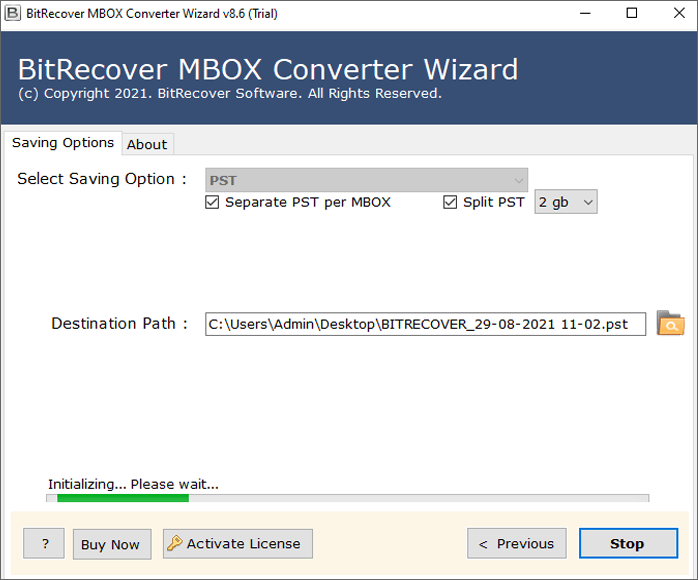Click the green conversion progress bar
Viewport: 698px width, 580px height.
click(347, 498)
